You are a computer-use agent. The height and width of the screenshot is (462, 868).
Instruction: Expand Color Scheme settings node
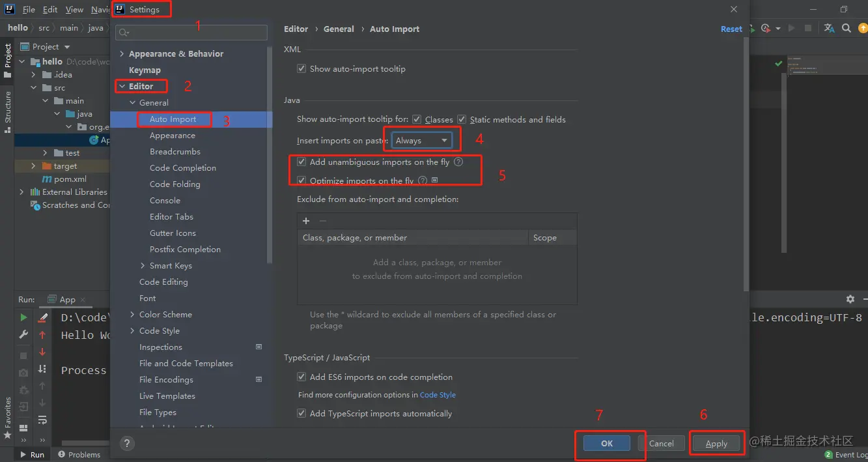tap(132, 315)
